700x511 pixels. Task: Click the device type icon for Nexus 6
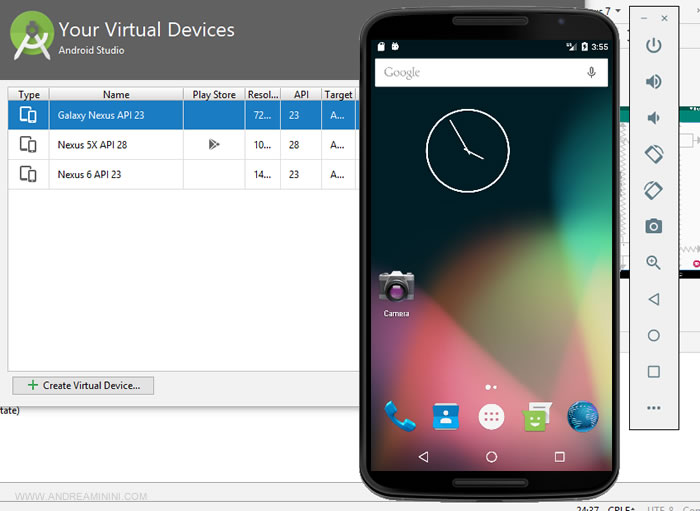click(x=28, y=174)
